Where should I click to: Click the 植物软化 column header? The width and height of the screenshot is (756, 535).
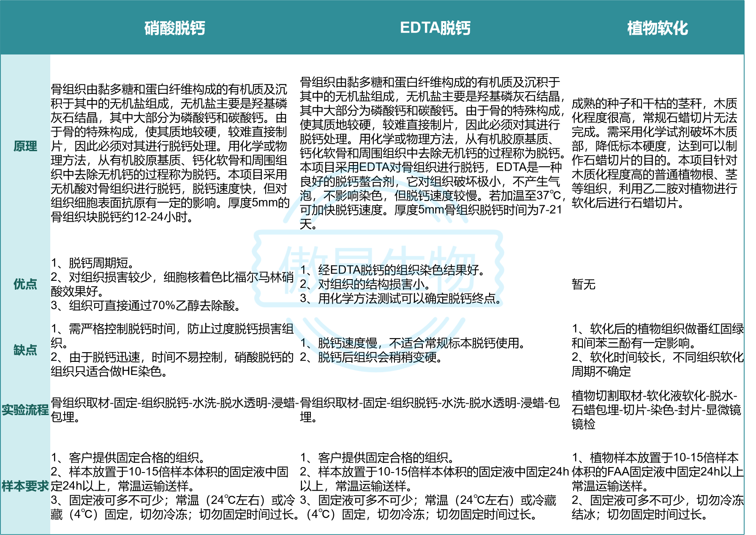(x=657, y=28)
